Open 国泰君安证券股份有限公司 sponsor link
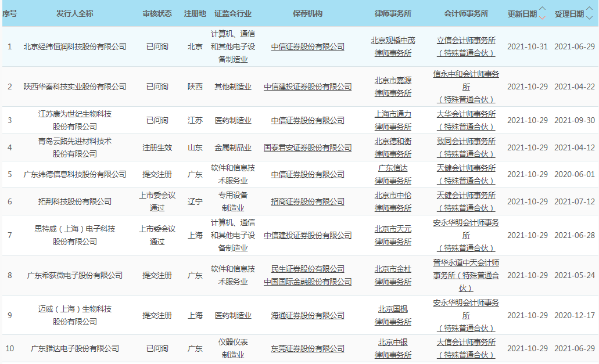 pos(307,147)
